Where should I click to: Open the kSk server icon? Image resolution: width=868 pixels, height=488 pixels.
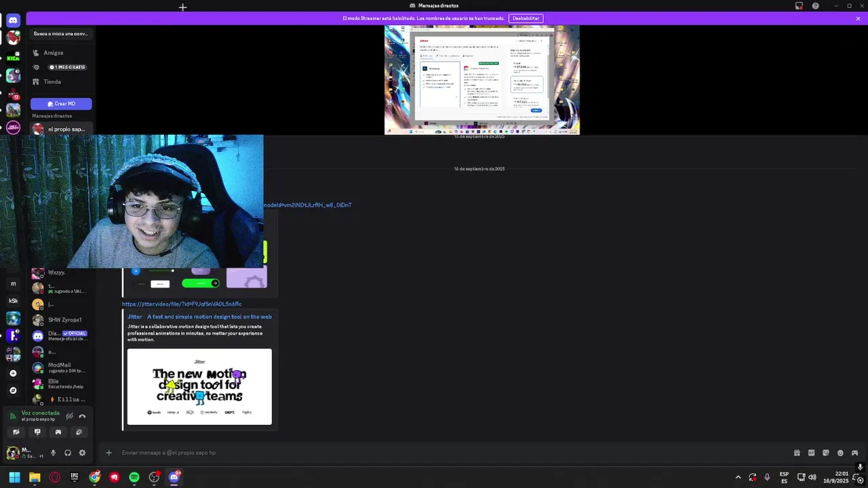[13, 300]
